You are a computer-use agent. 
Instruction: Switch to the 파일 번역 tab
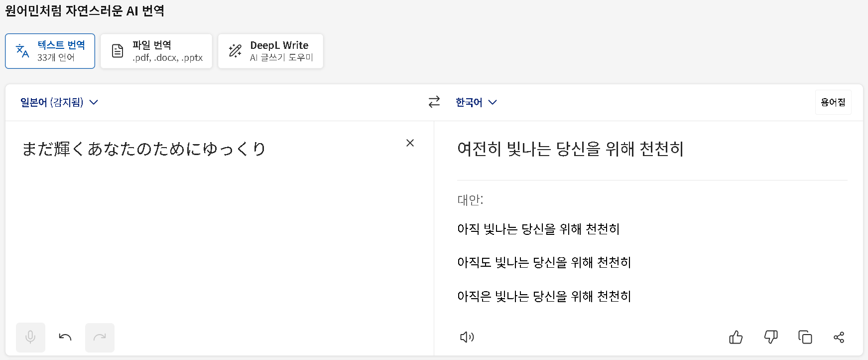[156, 51]
